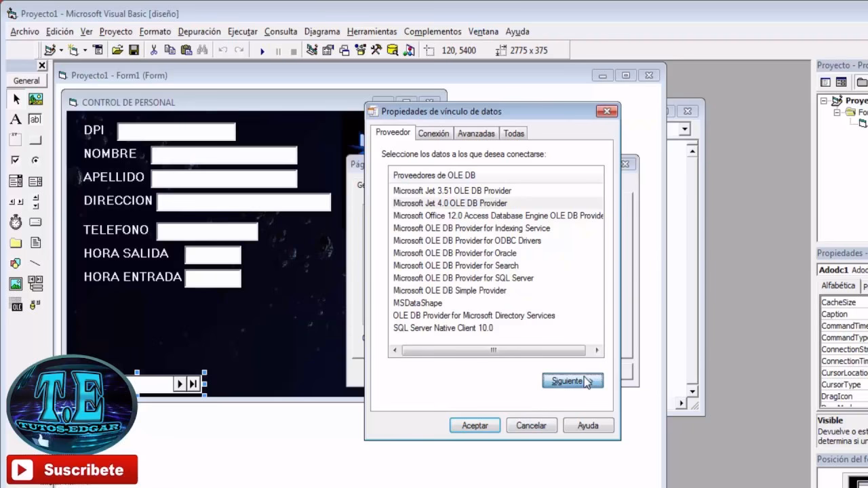
Task: Select the CommandButton control tool
Action: pos(35,140)
